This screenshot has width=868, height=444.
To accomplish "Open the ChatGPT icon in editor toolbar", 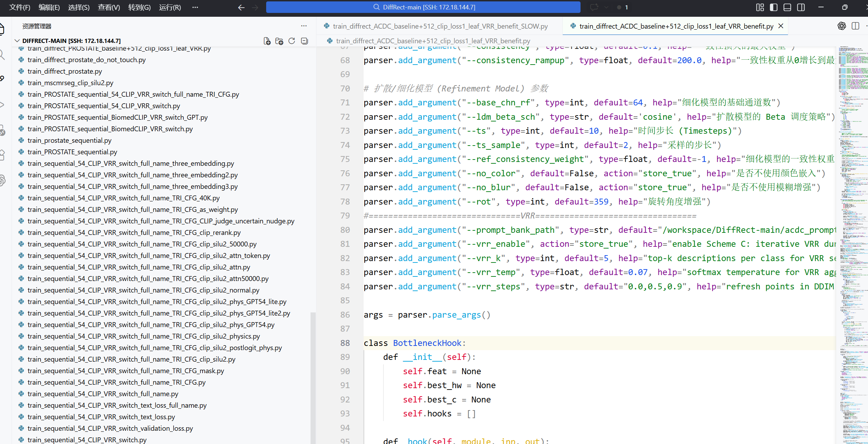I will 842,26.
